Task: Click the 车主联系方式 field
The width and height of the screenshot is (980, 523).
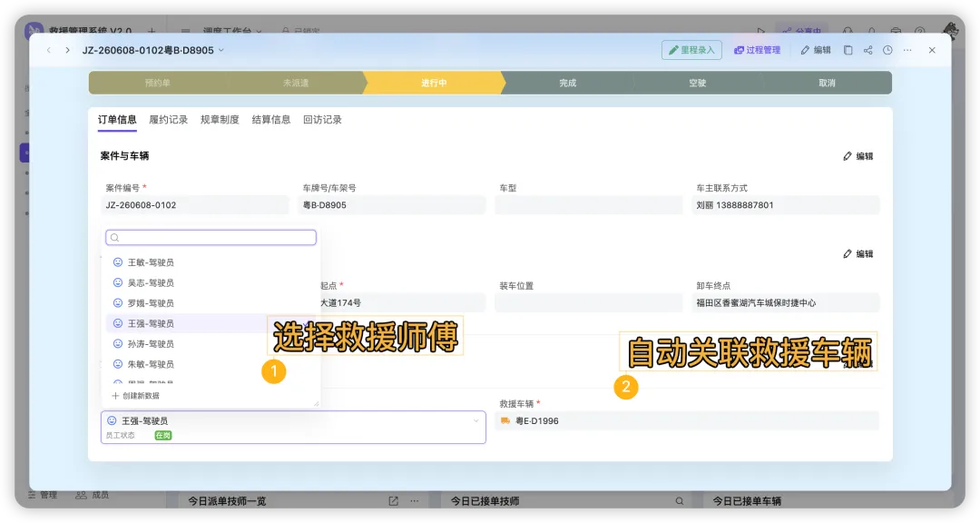Action: coord(786,205)
